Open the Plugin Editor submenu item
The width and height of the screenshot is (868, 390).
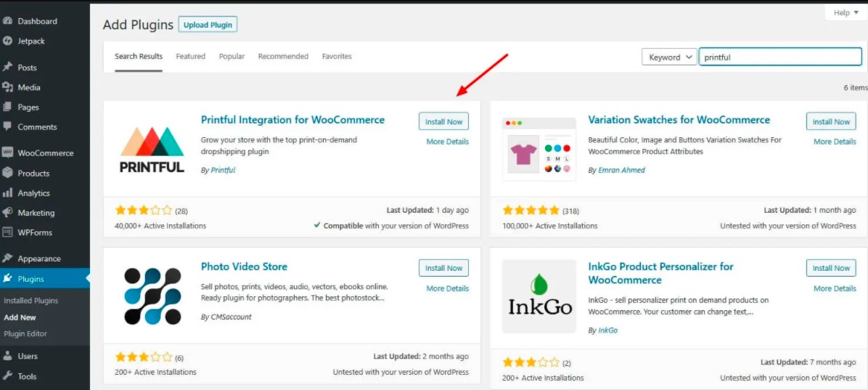[25, 333]
